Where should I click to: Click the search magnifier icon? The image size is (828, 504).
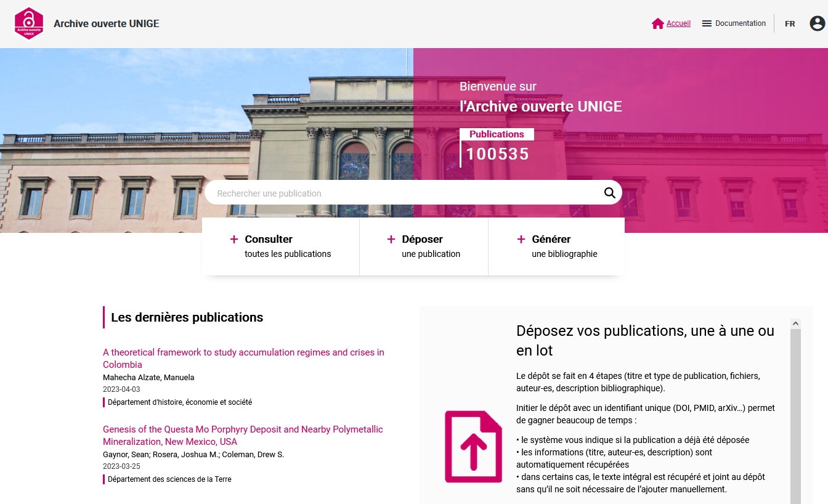pyautogui.click(x=609, y=192)
